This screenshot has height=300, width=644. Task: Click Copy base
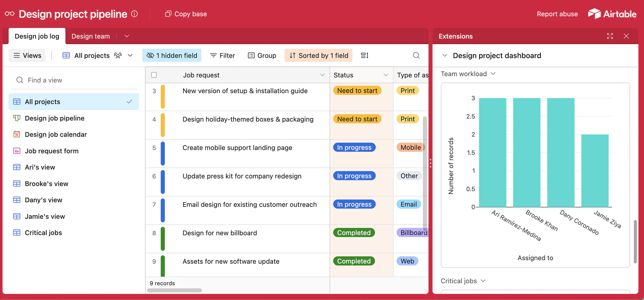tap(186, 14)
